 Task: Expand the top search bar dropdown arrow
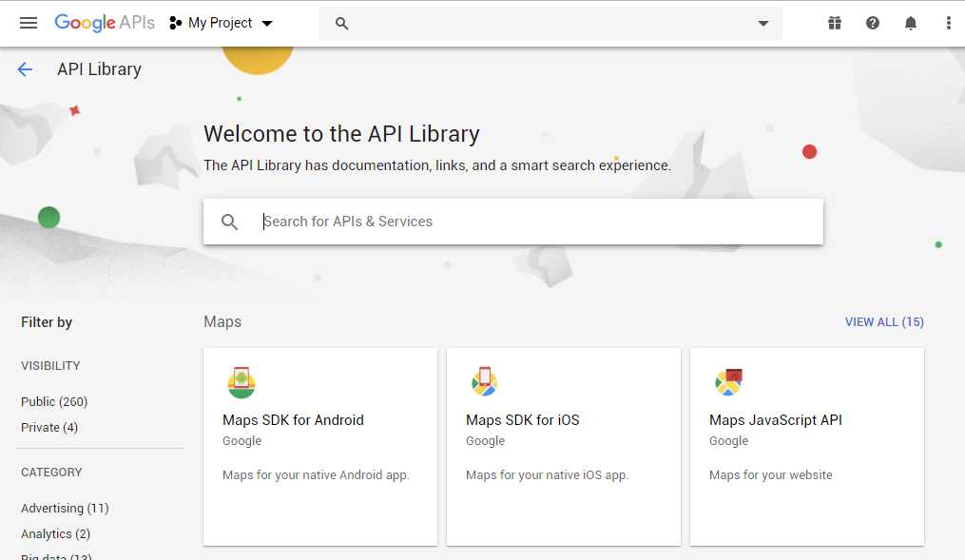762,24
